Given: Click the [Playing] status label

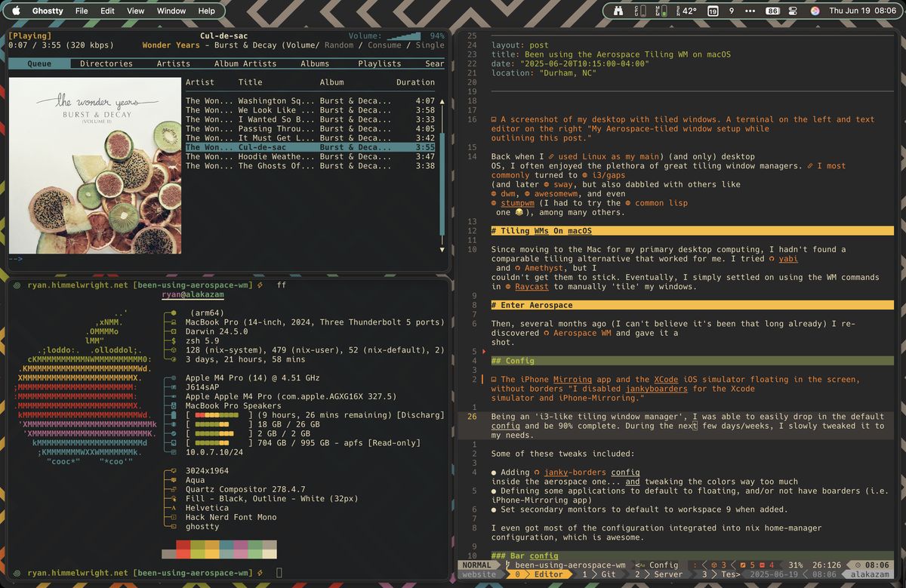Looking at the screenshot, I should click(29, 35).
